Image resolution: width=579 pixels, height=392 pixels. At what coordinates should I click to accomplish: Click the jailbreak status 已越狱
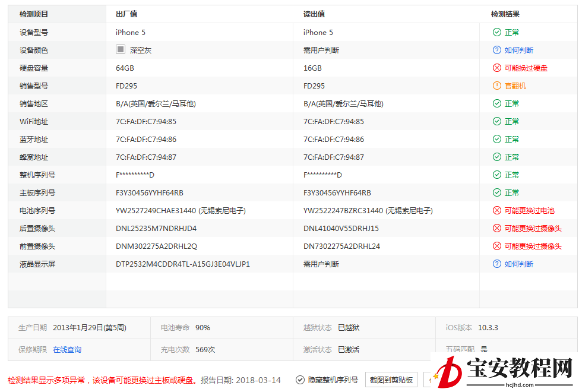click(349, 328)
